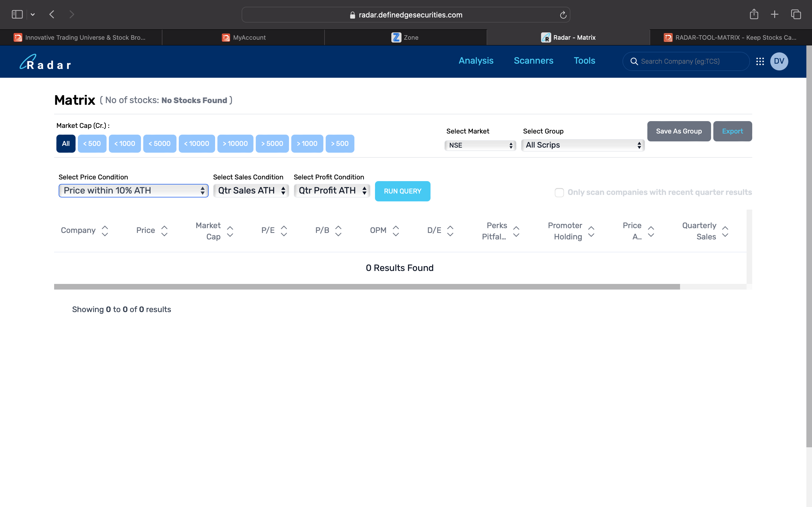Go back with the back arrow

click(52, 14)
